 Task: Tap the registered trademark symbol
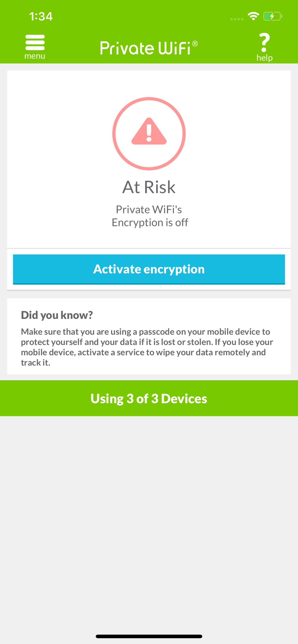click(195, 44)
